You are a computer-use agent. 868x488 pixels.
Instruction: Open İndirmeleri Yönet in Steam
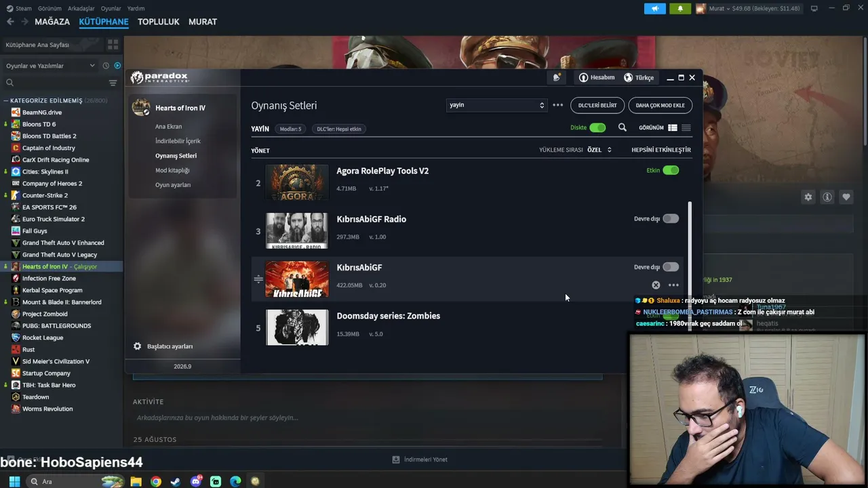point(420,460)
